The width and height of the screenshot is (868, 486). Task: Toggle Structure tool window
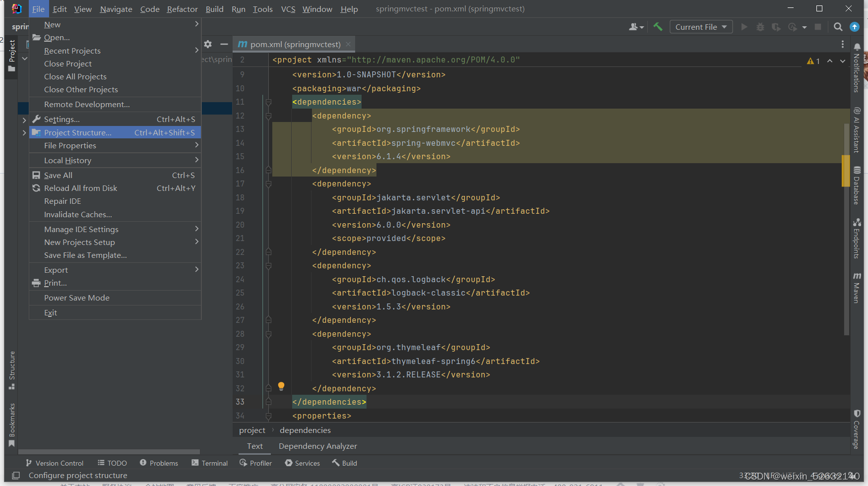tap(12, 370)
